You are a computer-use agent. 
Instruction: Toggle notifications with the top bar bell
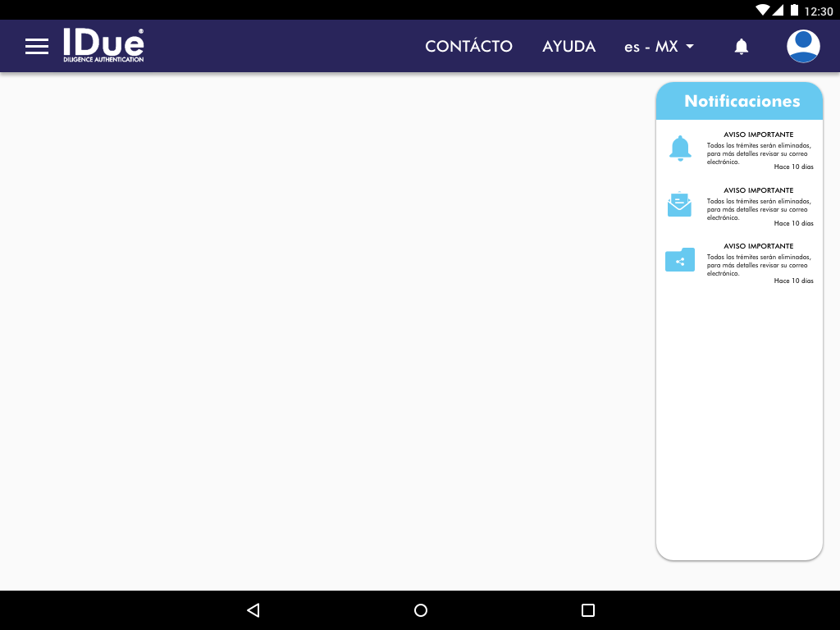[x=742, y=47]
